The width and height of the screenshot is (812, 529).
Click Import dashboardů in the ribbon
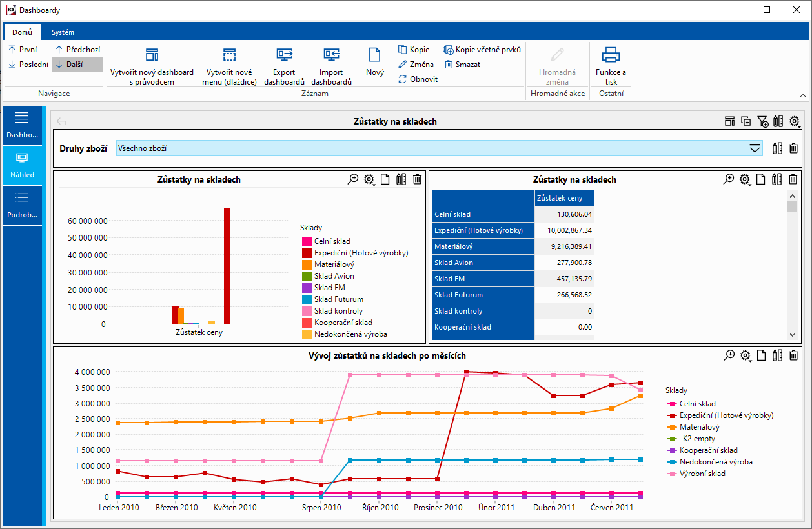coord(331,66)
